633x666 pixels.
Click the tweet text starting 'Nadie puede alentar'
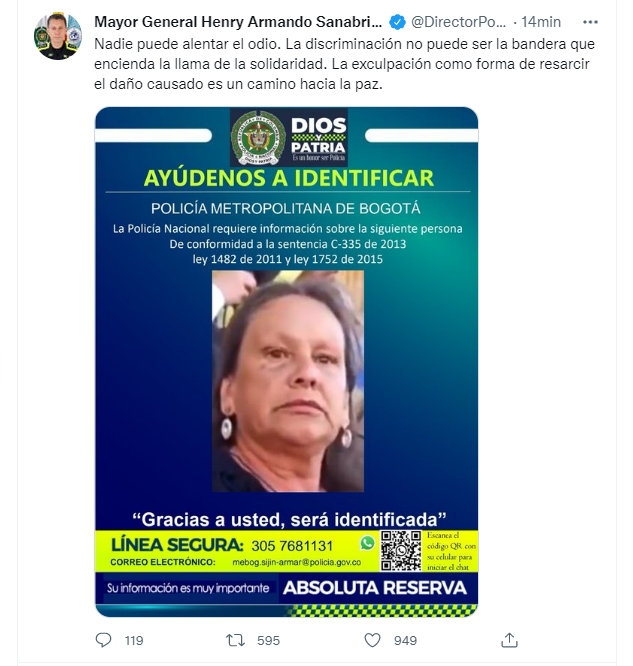344,64
